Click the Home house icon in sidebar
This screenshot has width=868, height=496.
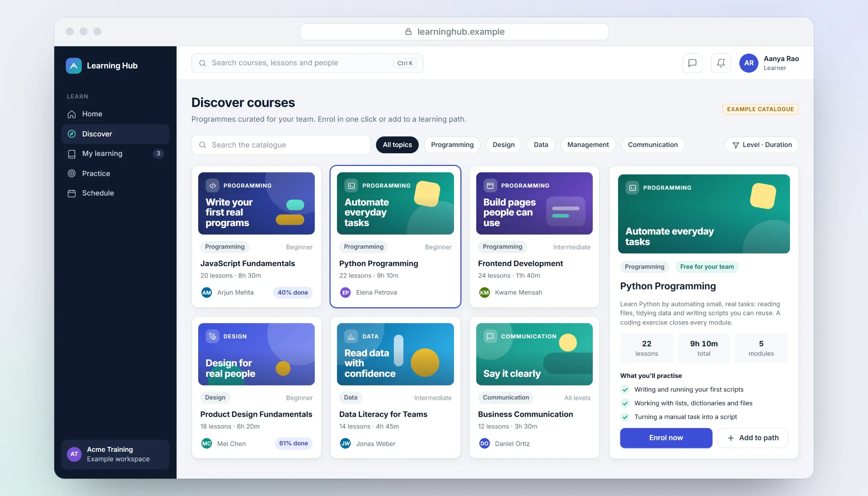click(72, 114)
